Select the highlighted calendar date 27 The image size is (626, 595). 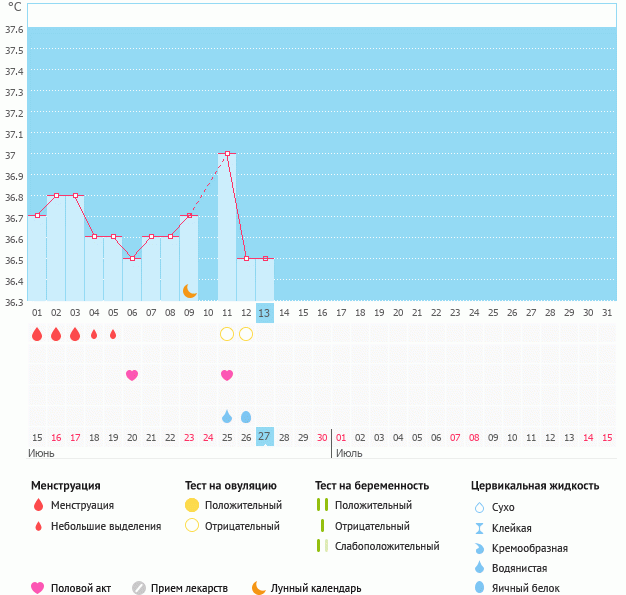[x=264, y=436]
